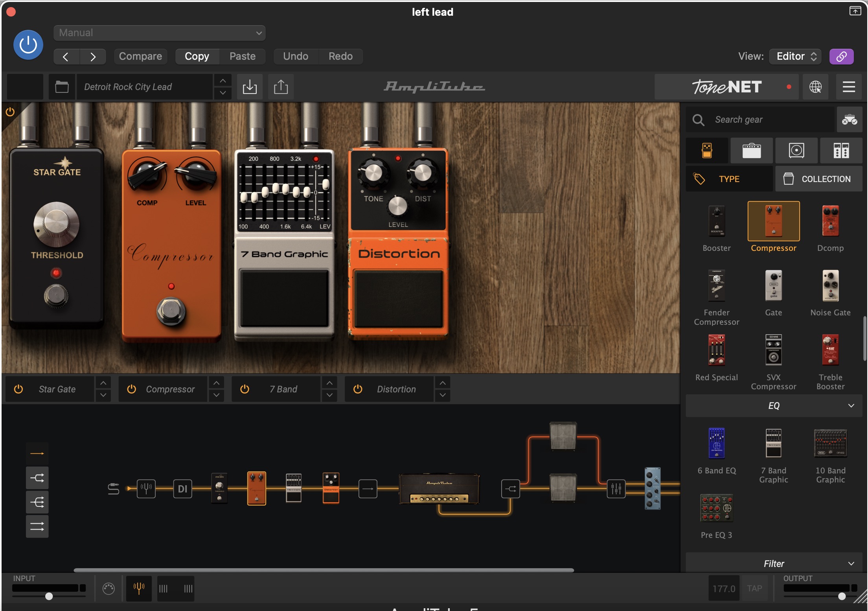This screenshot has width=868, height=611.
Task: Toggle the pedalboard stomp section power icon
Action: click(x=10, y=112)
